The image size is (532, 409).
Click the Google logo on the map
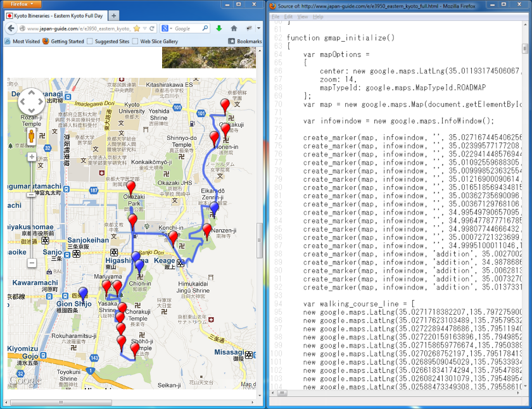point(25,381)
